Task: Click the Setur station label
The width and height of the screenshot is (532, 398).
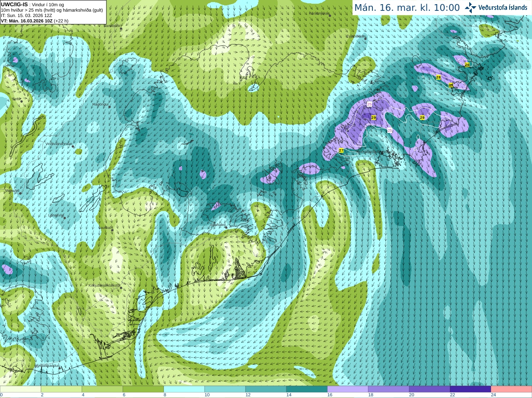Action: tap(16, 99)
